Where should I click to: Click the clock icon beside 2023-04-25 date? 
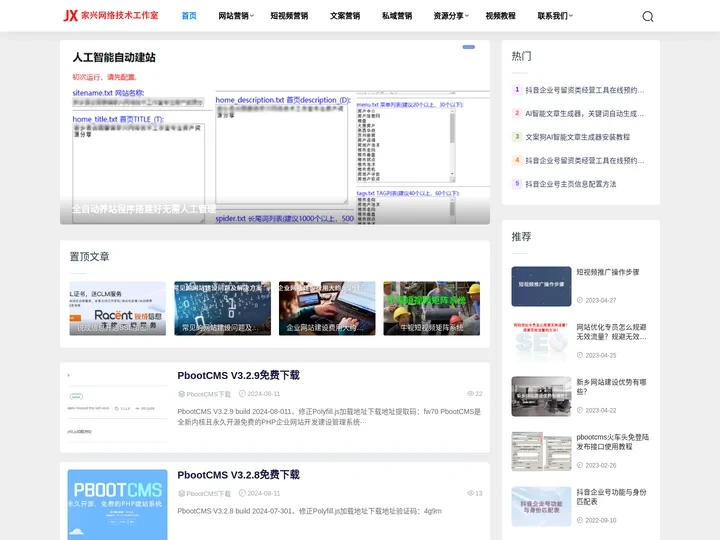click(x=580, y=355)
